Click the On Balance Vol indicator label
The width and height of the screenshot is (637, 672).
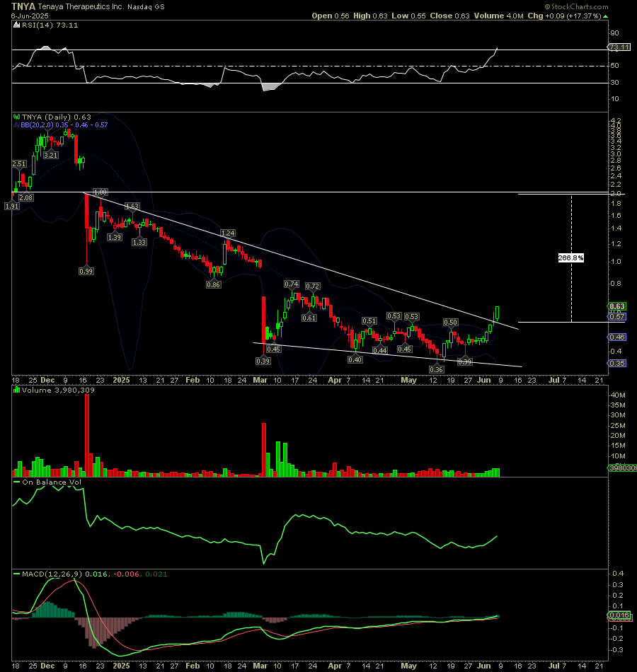52,482
